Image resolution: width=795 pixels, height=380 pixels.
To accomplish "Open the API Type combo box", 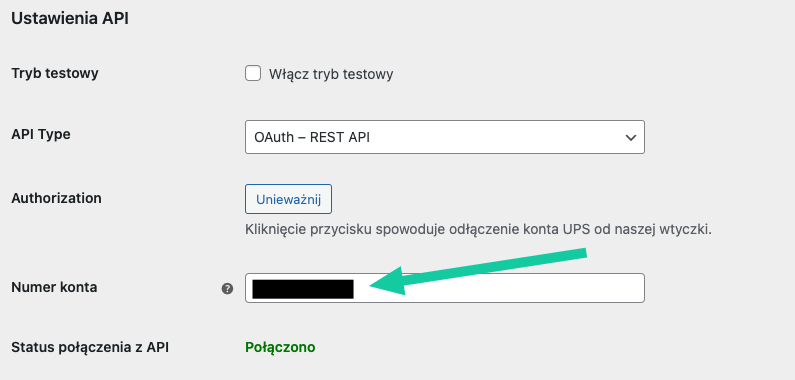I will [445, 137].
